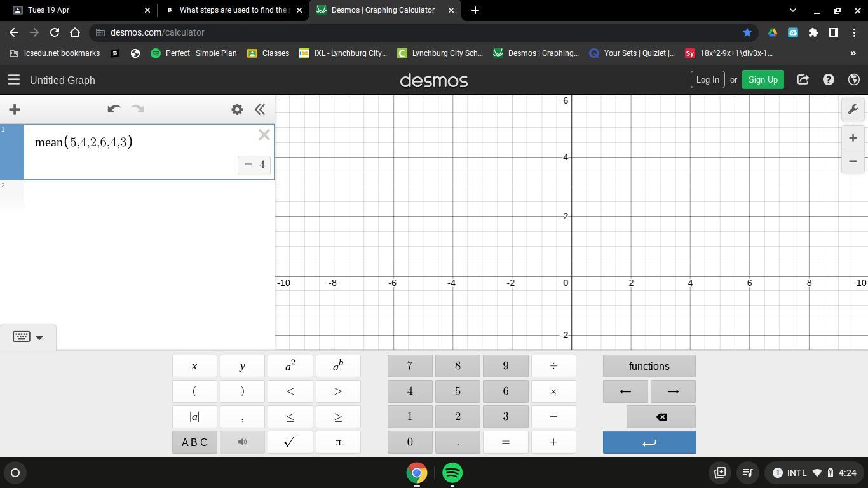Screen dimensions: 868x488
Task: Switch keypad to ABC letters
Action: click(x=194, y=442)
